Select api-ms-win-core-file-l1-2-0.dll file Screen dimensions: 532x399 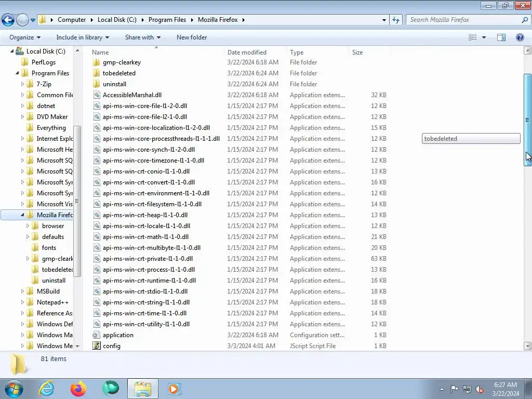pos(145,106)
